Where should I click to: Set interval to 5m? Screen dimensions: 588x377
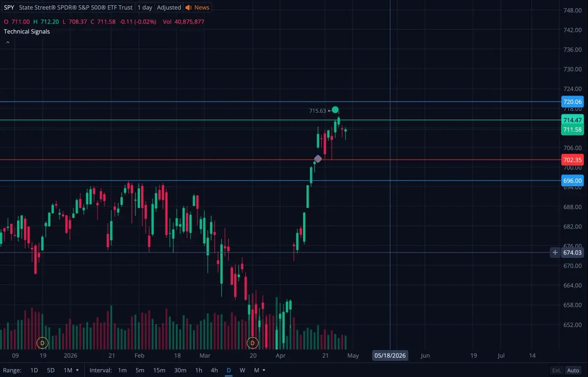[x=140, y=370]
